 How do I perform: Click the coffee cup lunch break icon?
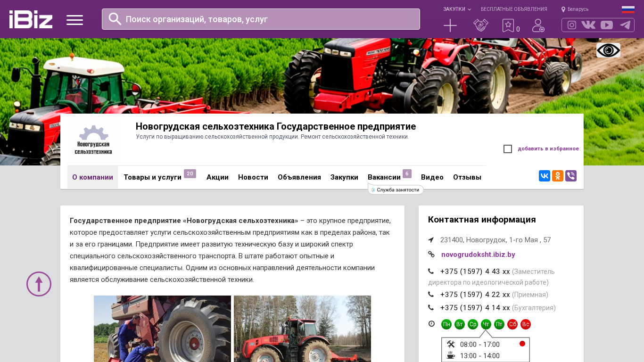point(451,355)
